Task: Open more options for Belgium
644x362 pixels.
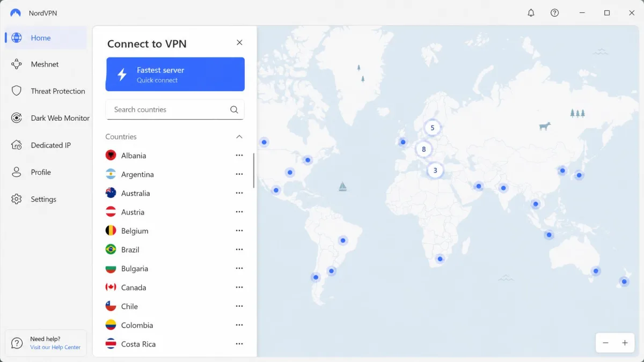Action: tap(239, 231)
